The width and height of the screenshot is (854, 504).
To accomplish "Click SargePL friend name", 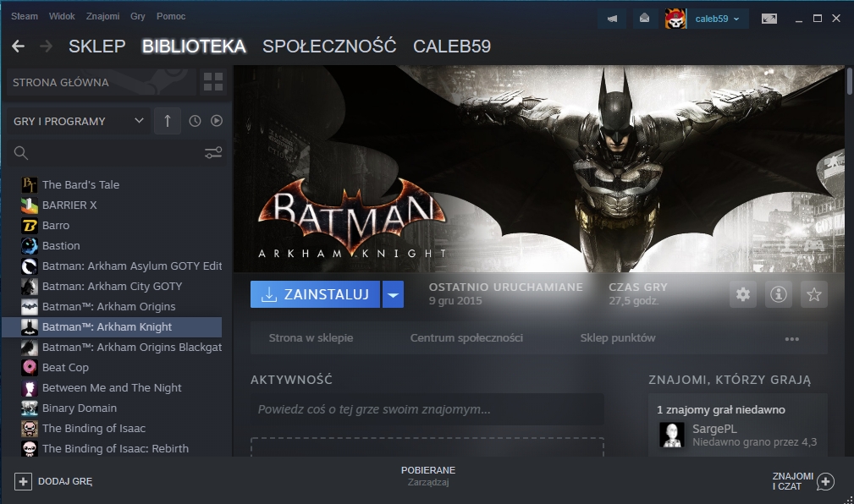I will tap(714, 429).
